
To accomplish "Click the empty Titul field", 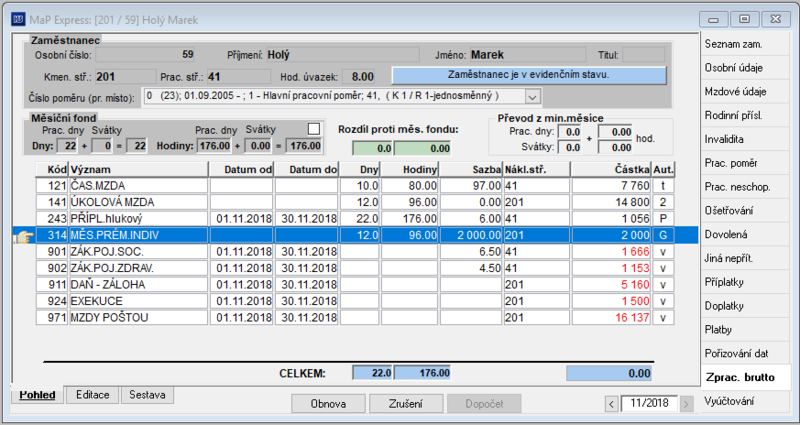I will point(643,55).
